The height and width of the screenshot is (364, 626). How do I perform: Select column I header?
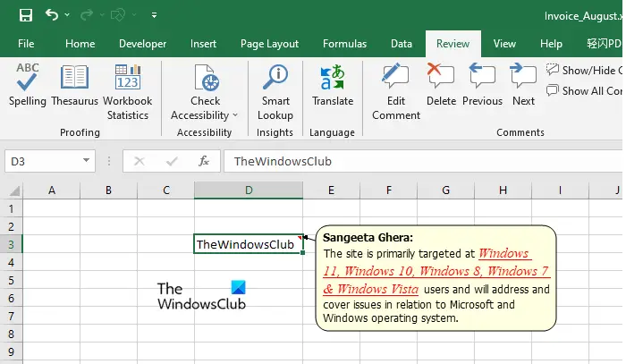pos(560,190)
